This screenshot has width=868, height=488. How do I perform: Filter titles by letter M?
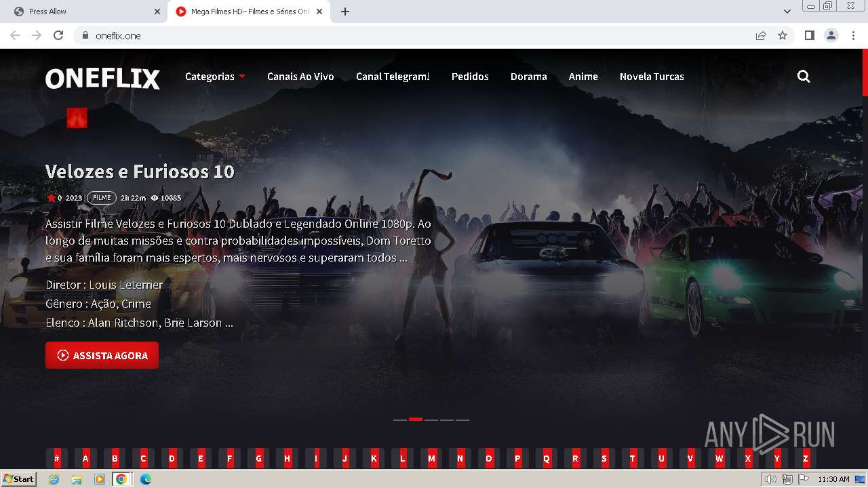coord(431,458)
